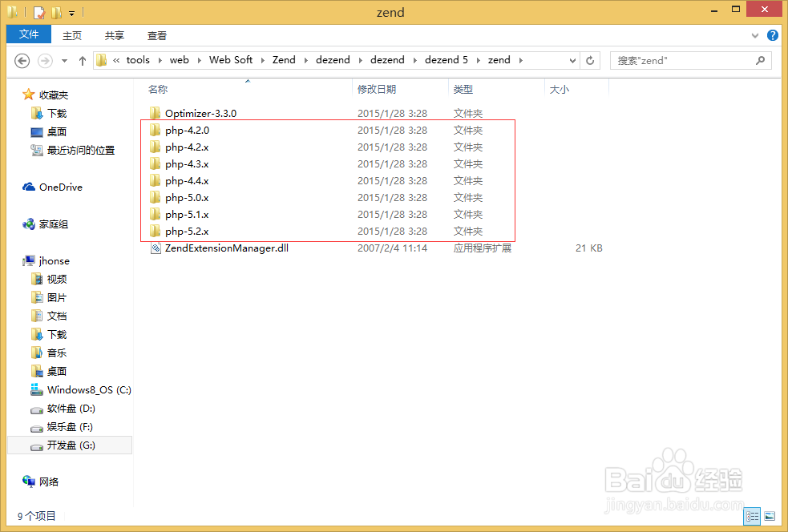Select the php-4.2.x folder
Image resolution: width=788 pixels, height=532 pixels.
187,147
